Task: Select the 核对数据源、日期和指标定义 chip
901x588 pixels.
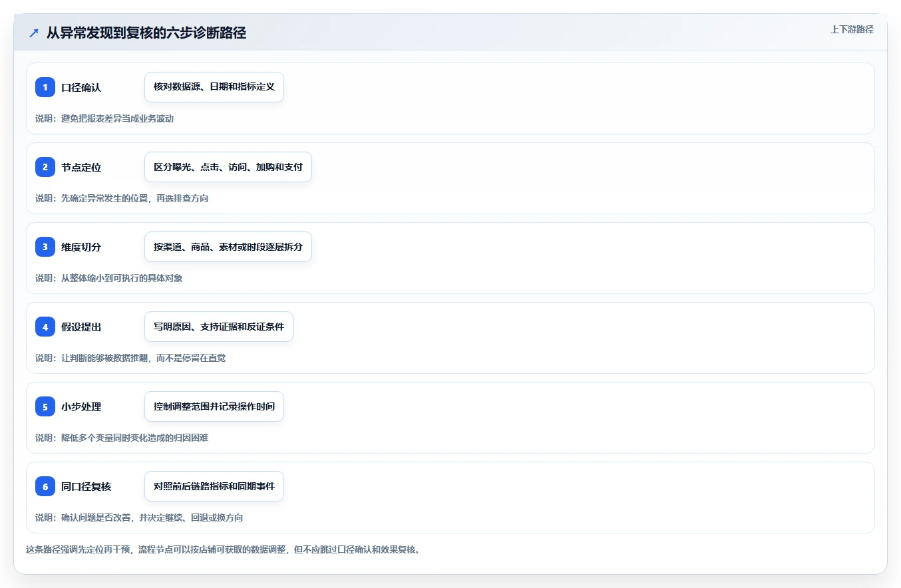Action: [x=214, y=87]
